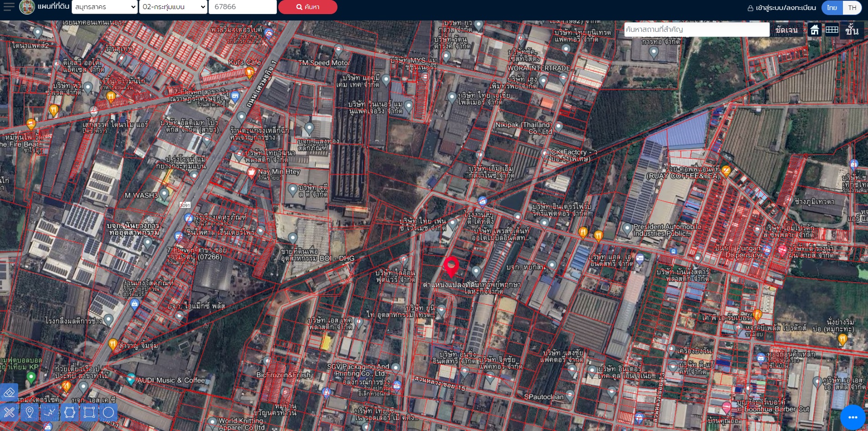The image size is (868, 431).
Task: Open the blue chat bubble button
Action: coord(853,417)
